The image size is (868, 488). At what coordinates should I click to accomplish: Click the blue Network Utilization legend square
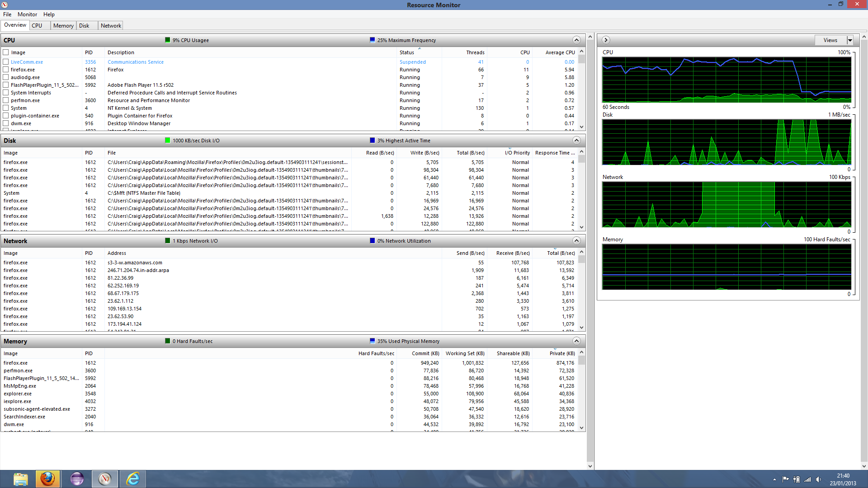[372, 240]
